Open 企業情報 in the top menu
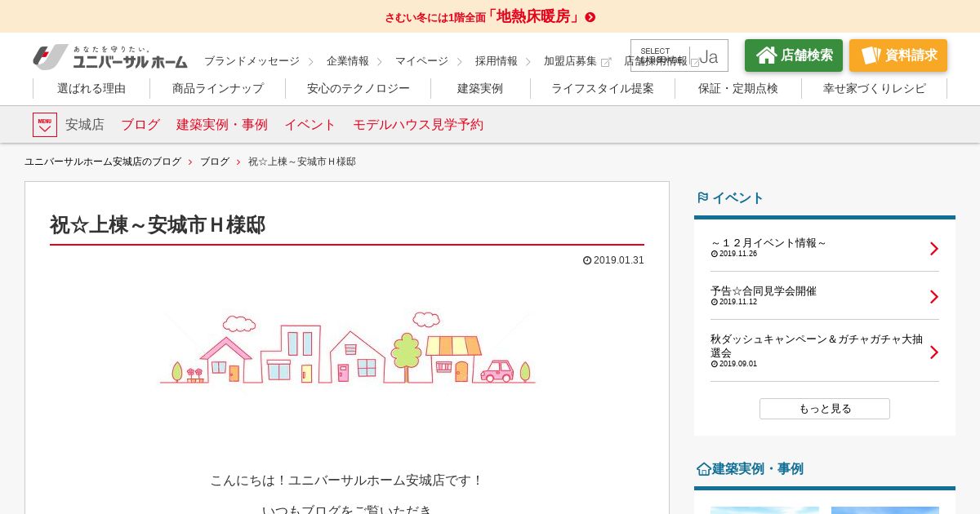Viewport: 980px width, 514px height. click(348, 61)
